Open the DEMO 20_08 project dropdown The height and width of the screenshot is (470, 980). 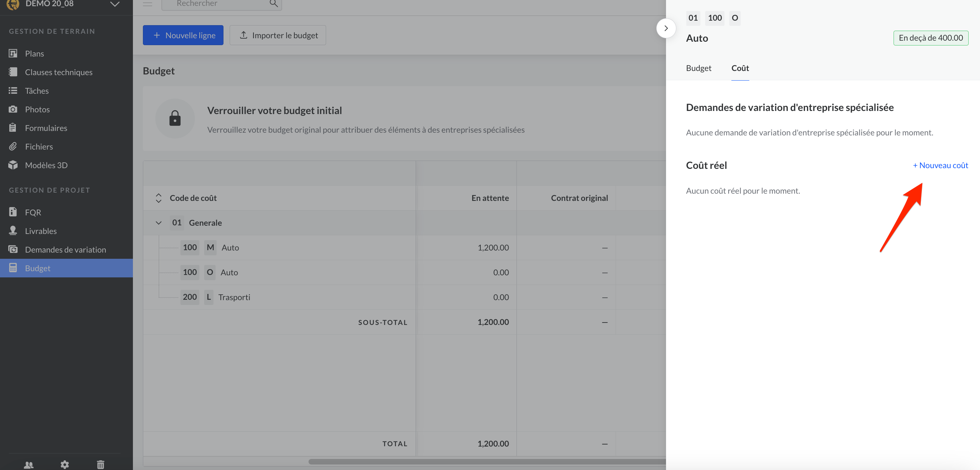[115, 4]
